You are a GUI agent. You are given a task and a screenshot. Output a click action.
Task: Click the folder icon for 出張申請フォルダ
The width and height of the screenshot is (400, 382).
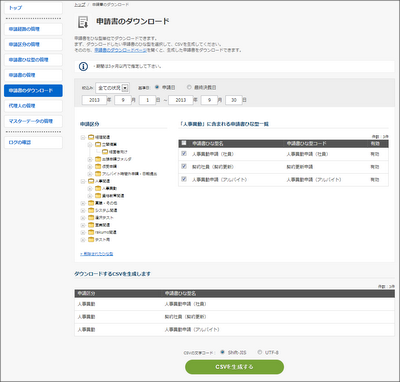click(98, 159)
